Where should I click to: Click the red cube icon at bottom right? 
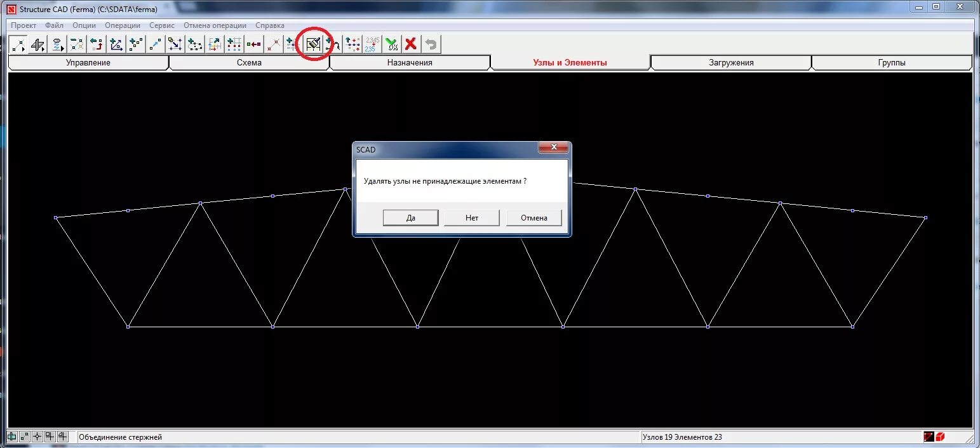941,437
